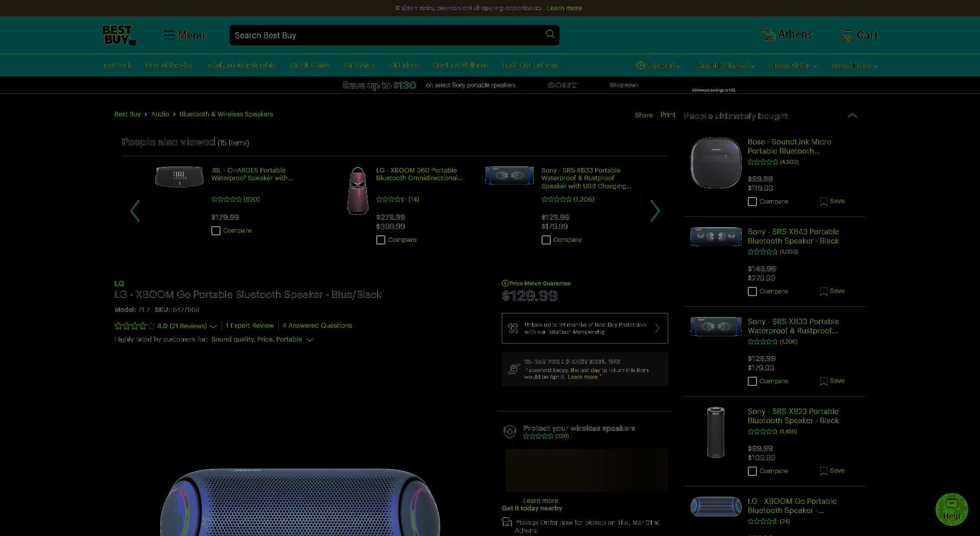Go to previous carousel items
Screen dimensions: 980x536
pyautogui.click(x=135, y=210)
